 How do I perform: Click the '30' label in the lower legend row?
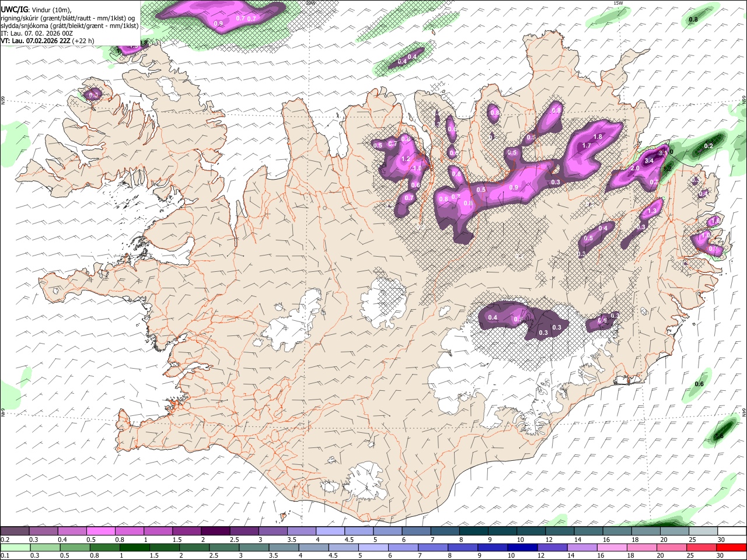(720, 555)
